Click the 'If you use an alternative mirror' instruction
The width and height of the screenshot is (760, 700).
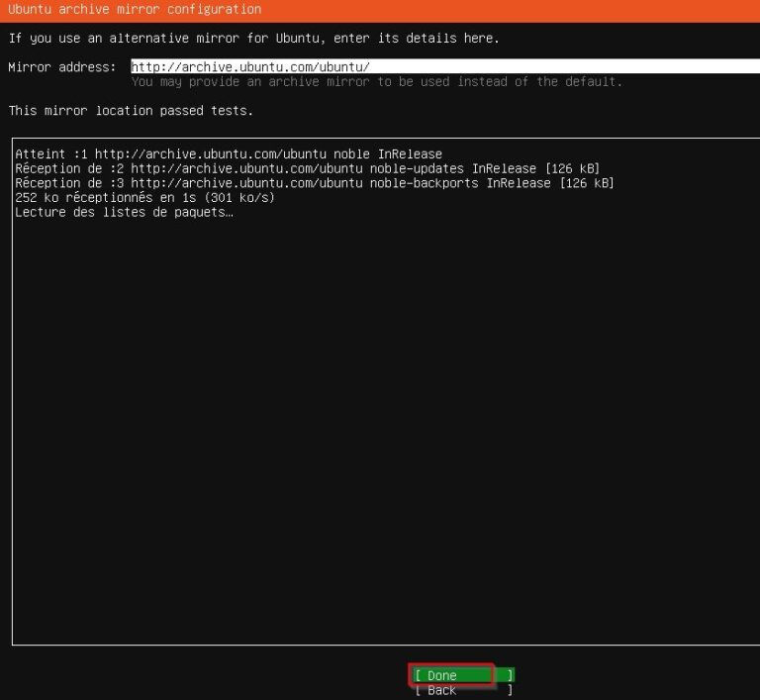tap(254, 38)
